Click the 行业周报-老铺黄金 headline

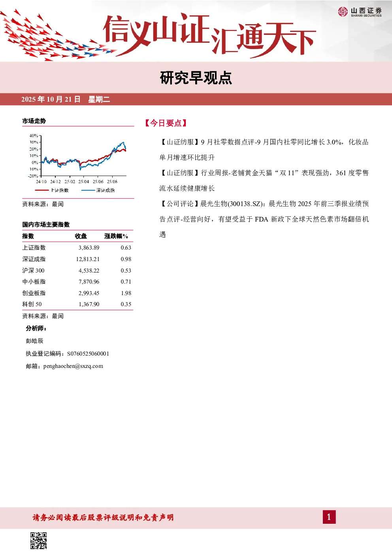[x=264, y=180]
